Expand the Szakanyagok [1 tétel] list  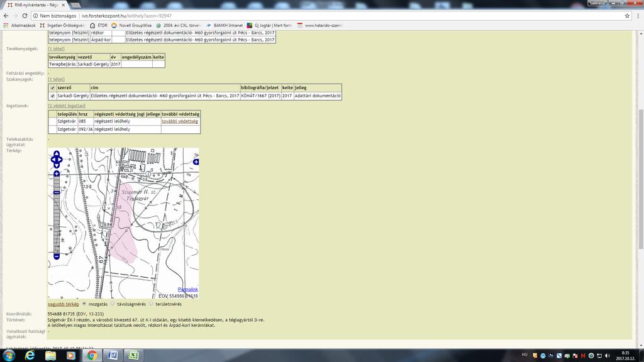[56, 79]
